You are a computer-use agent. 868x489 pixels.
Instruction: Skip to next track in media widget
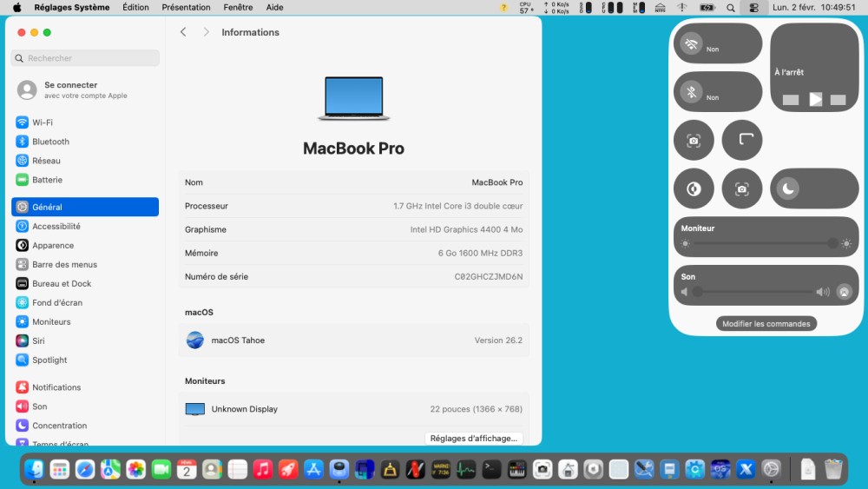pyautogui.click(x=838, y=100)
